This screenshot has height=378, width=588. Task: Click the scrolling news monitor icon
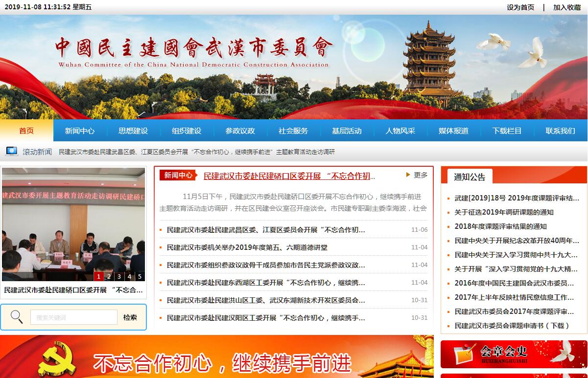tap(11, 152)
